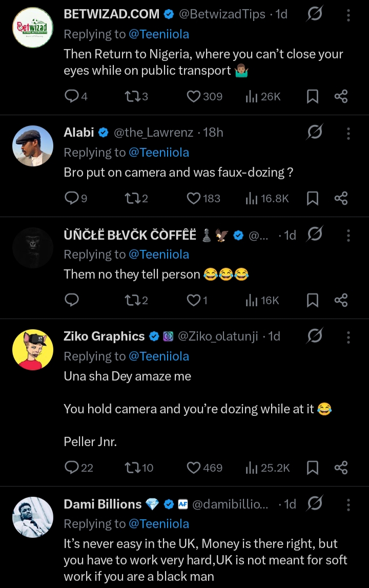Open Ziko Graphics' yellow profile avatar
The height and width of the screenshot is (588, 369).
pyautogui.click(x=33, y=350)
